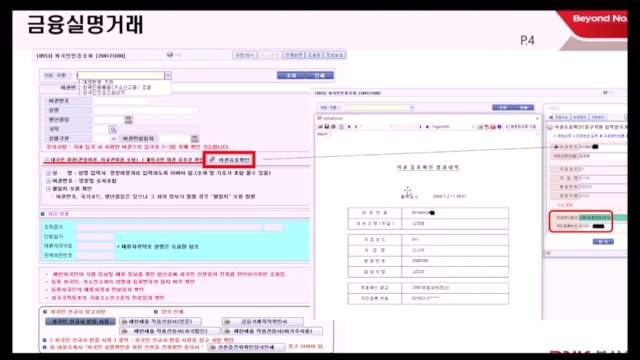Expand the 성별구분 dropdown
The image size is (640, 360).
pos(113,139)
